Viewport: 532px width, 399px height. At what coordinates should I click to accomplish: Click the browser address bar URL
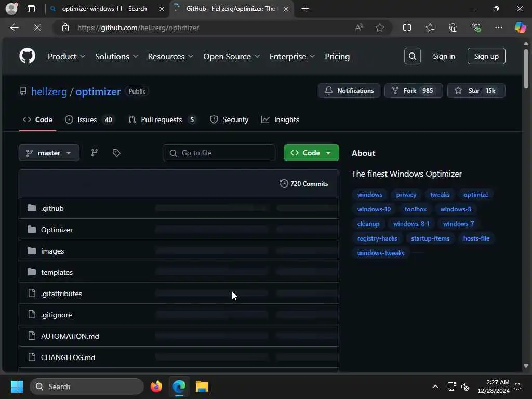(138, 28)
